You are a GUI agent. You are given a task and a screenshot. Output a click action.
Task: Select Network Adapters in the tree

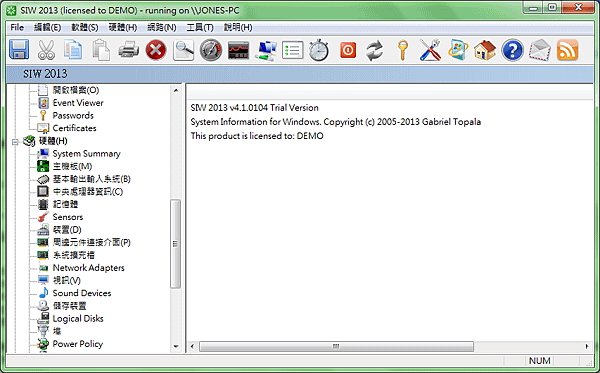coord(88,267)
